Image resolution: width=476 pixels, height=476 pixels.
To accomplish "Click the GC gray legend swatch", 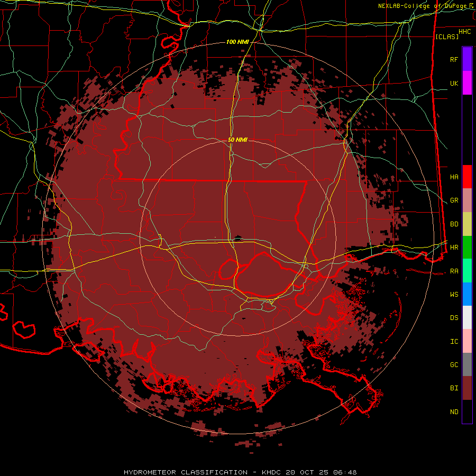I will (467, 364).
